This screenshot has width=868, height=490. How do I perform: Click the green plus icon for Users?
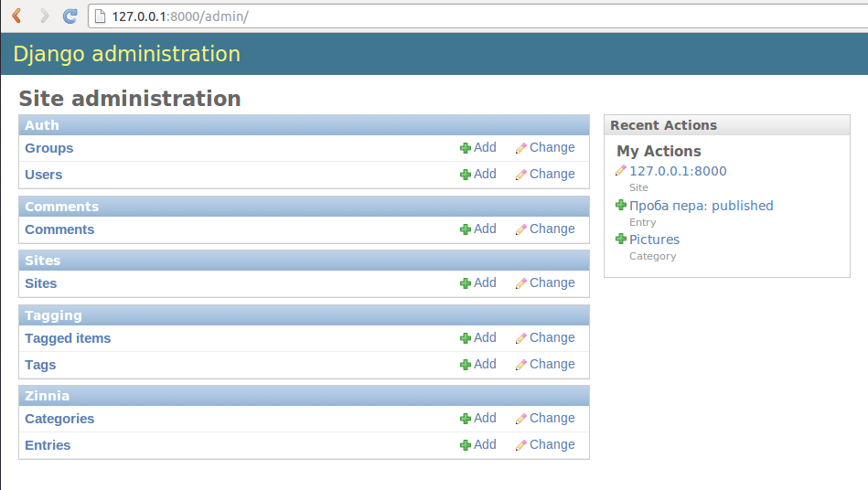[x=466, y=175]
